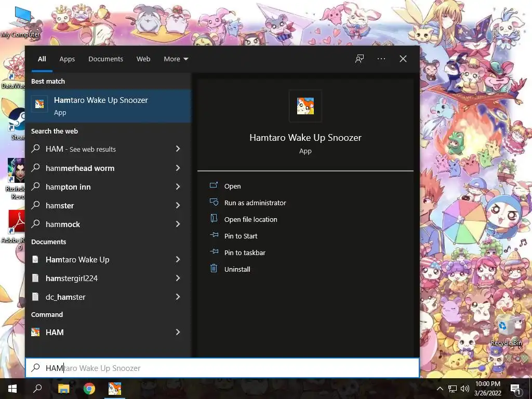Show hidden tray icons chevron
532x399 pixels.
coord(440,389)
